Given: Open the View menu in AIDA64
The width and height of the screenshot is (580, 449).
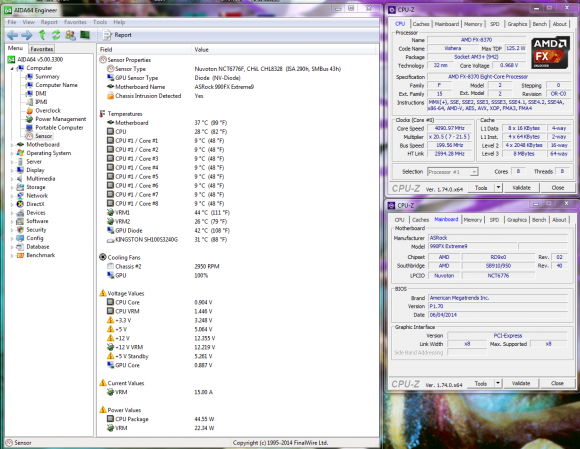Looking at the screenshot, I should pyautogui.click(x=28, y=22).
